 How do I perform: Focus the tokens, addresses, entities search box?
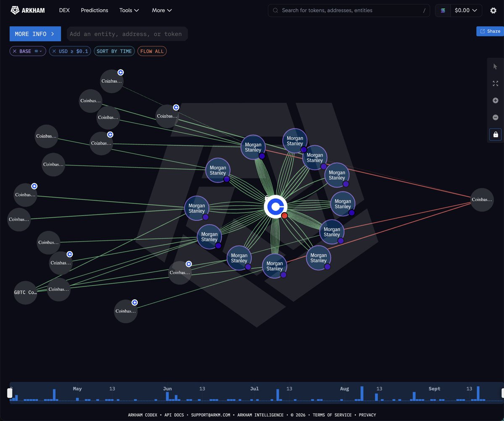tap(349, 11)
